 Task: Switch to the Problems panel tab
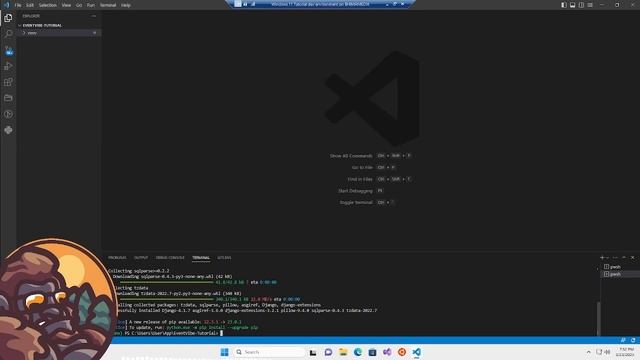(x=117, y=258)
